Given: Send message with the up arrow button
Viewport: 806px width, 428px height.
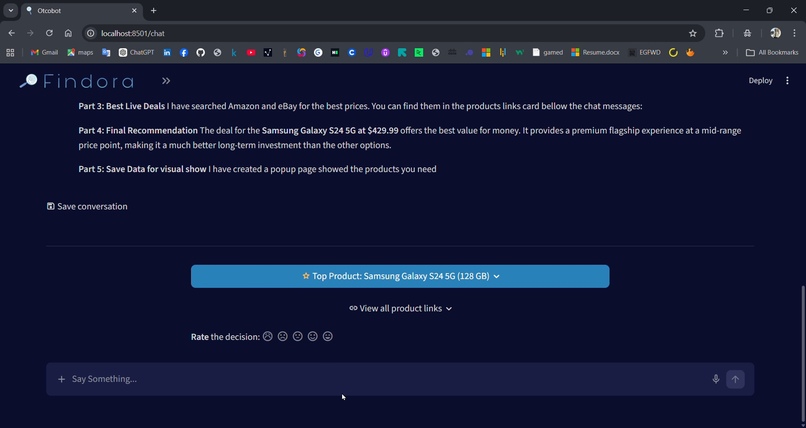Looking at the screenshot, I should pyautogui.click(x=735, y=379).
